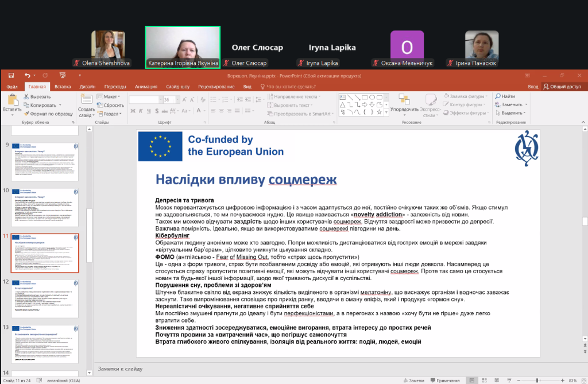The image size is (588, 384).
Task: Toggle Normal view button in status bar
Action: (x=471, y=380)
